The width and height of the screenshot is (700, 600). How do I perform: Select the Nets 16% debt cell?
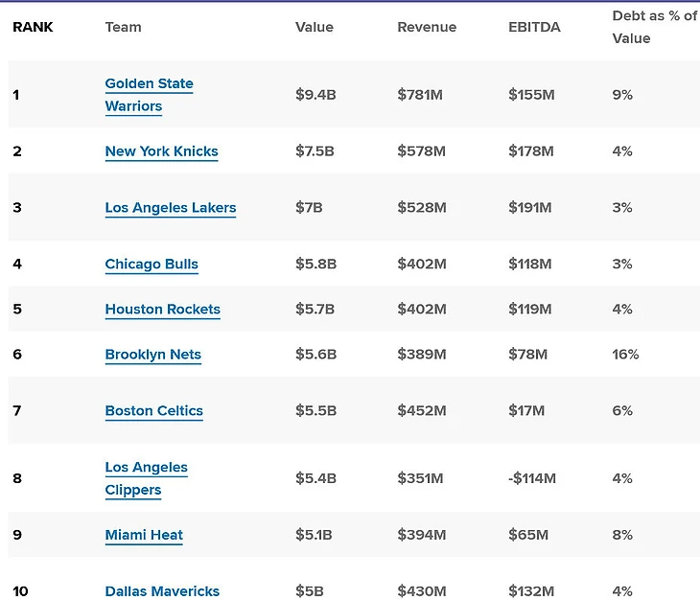click(625, 355)
